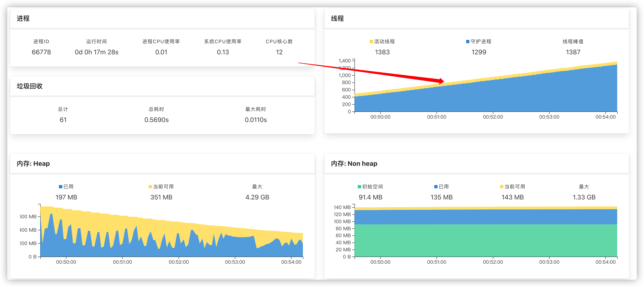Click the 线程峰值 value 1387
Screen dimensions: 644x287
tap(573, 52)
